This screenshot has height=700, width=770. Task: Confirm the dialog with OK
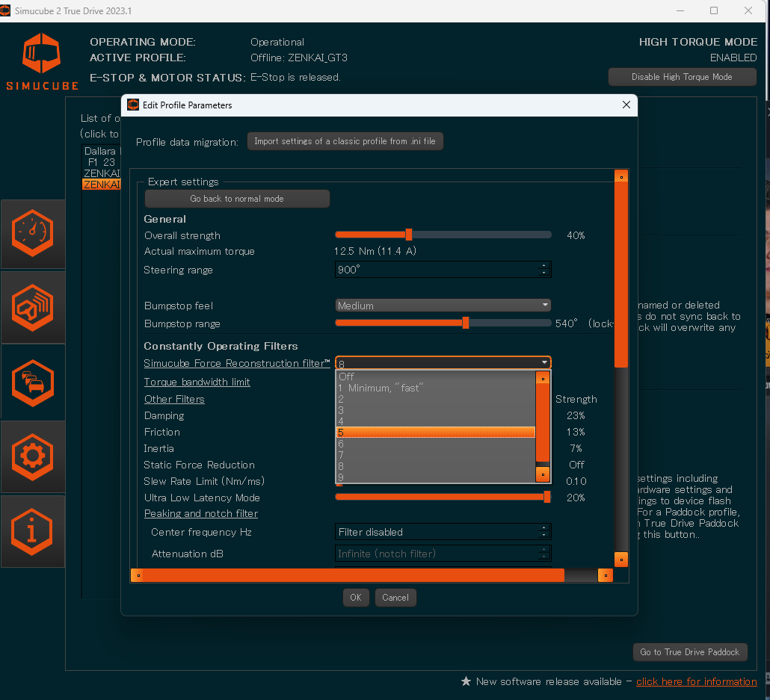[x=355, y=598]
